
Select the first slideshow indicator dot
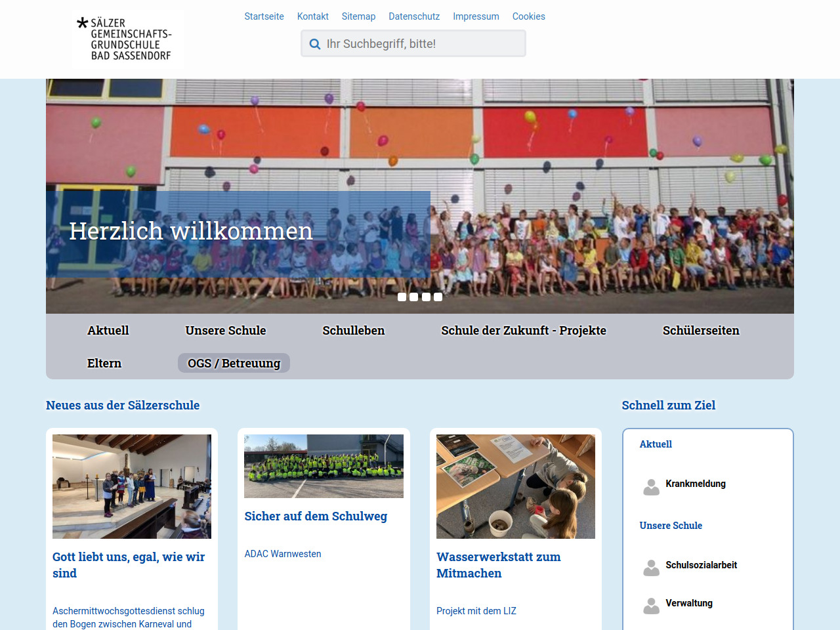click(402, 297)
